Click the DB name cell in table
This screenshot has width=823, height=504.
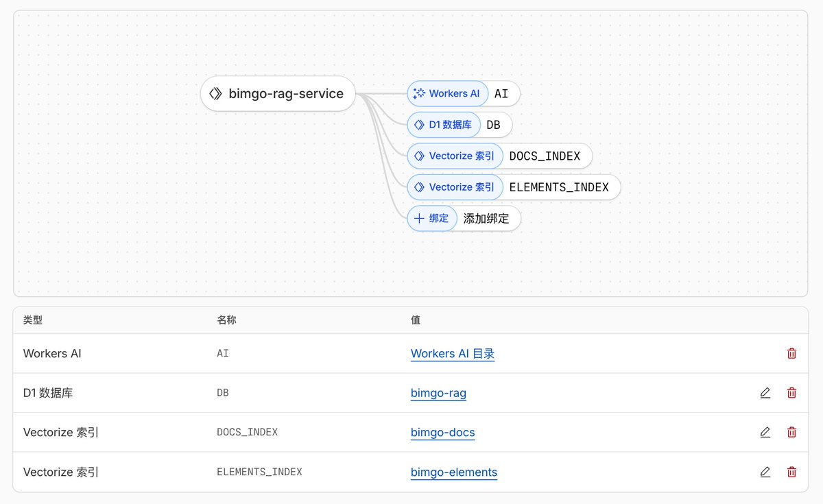pyautogui.click(x=223, y=393)
